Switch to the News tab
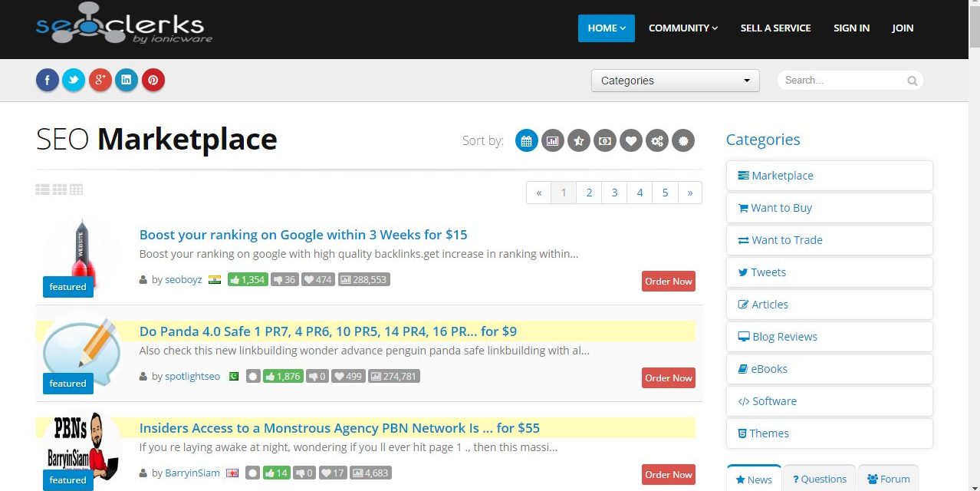980x491 pixels. click(x=754, y=479)
